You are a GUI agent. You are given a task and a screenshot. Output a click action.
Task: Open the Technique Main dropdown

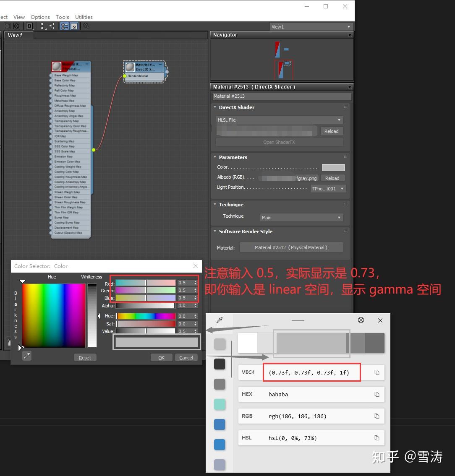(x=301, y=217)
